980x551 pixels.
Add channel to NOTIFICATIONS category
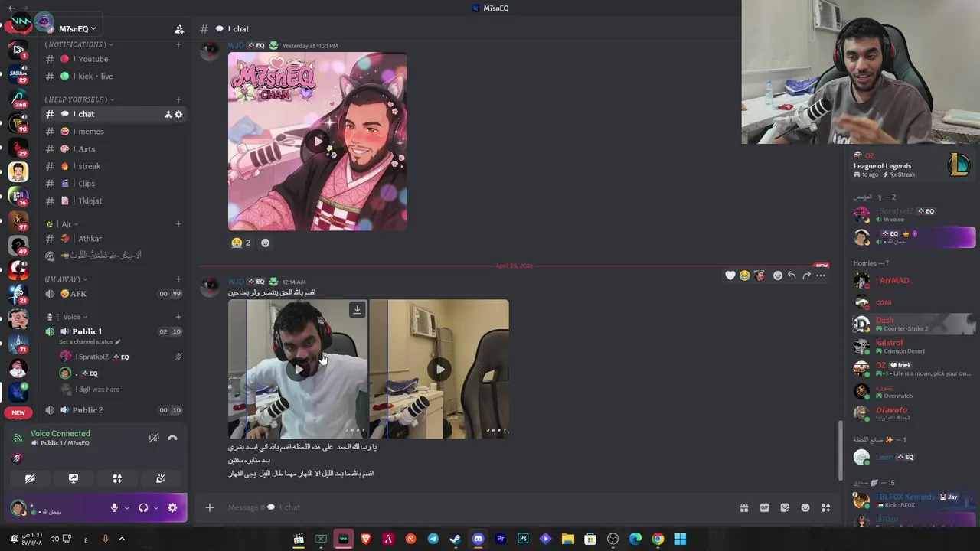(178, 44)
